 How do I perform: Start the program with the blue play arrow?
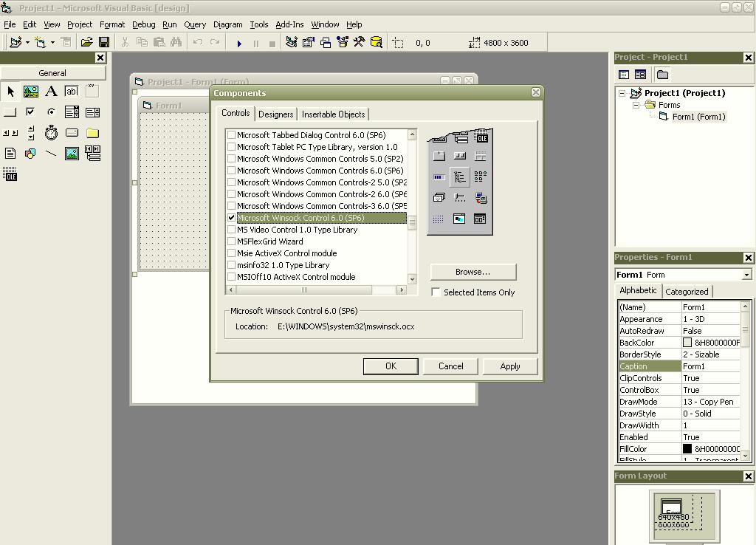tap(239, 44)
